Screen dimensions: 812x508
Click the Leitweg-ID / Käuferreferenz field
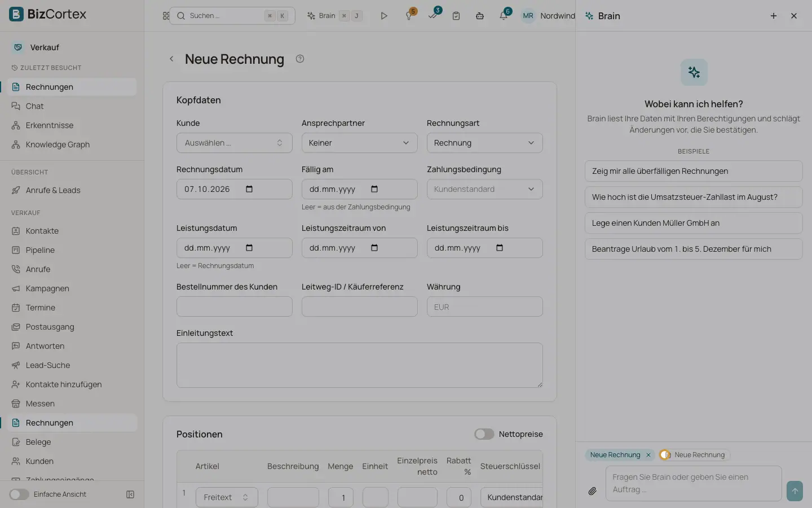point(360,306)
